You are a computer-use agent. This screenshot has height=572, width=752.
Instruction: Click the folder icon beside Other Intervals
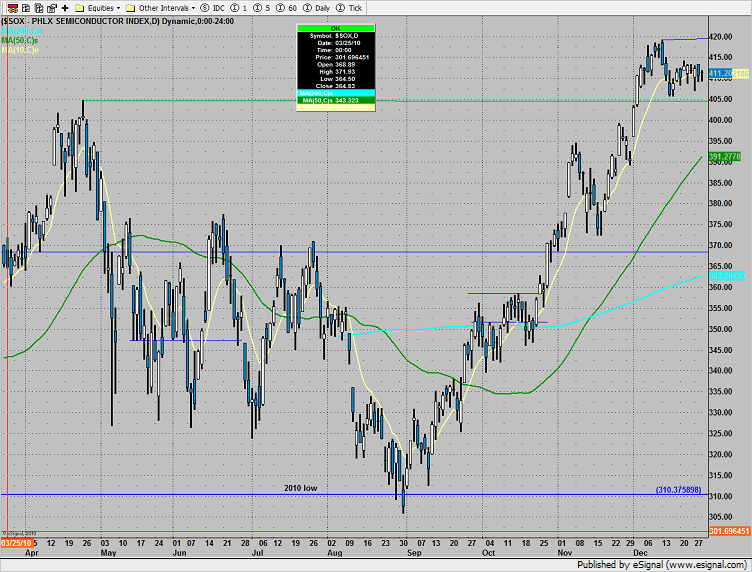pos(130,8)
